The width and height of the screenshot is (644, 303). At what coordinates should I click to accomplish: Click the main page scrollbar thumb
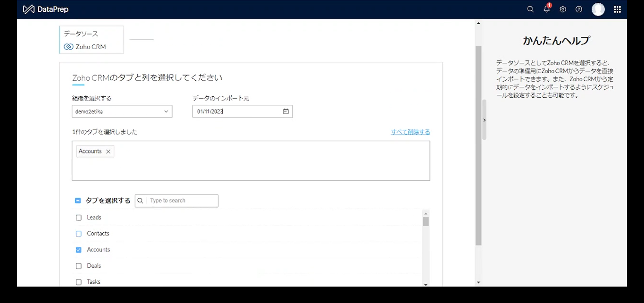click(x=479, y=146)
